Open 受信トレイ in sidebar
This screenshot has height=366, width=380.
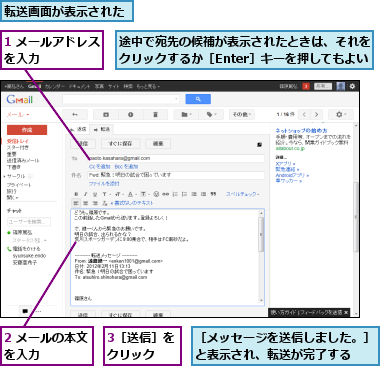pos(18,141)
